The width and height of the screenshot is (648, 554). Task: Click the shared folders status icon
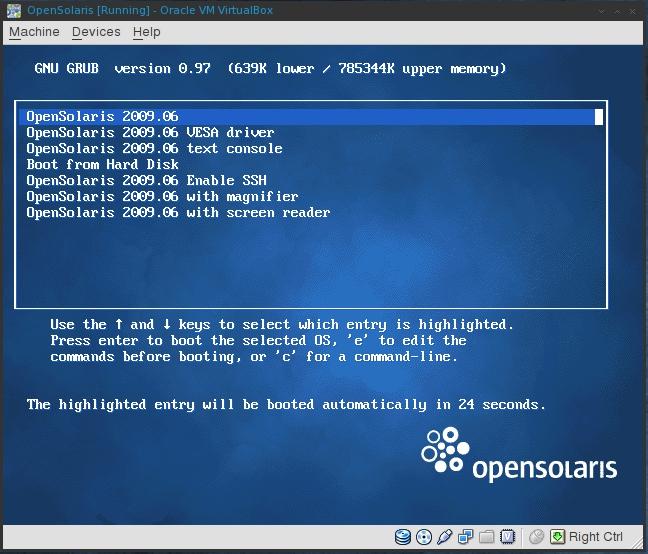pyautogui.click(x=486, y=537)
